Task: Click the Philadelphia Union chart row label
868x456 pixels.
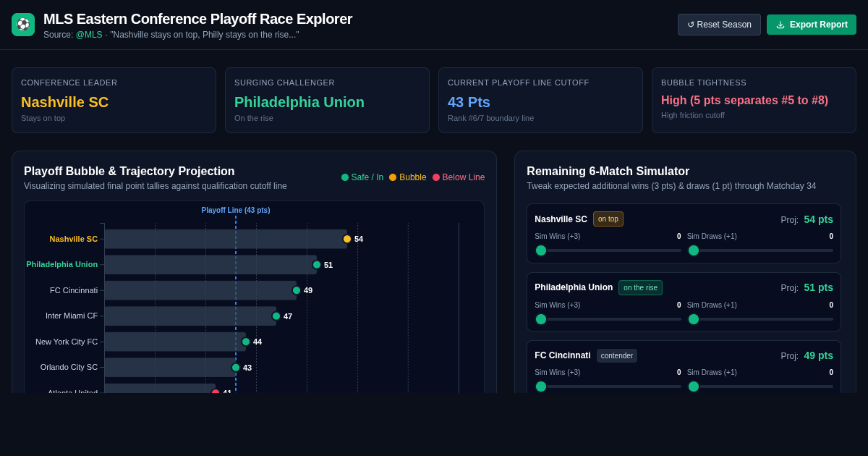Action: pos(62,264)
